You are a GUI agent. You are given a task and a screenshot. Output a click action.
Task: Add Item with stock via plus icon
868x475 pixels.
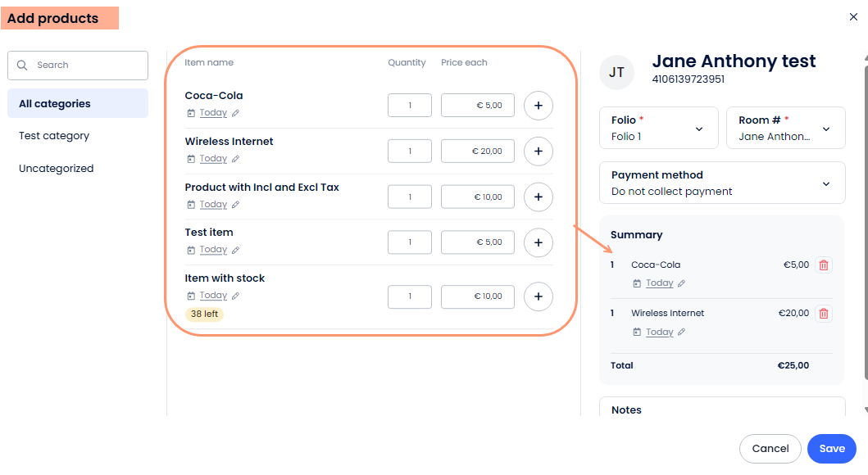pos(538,297)
